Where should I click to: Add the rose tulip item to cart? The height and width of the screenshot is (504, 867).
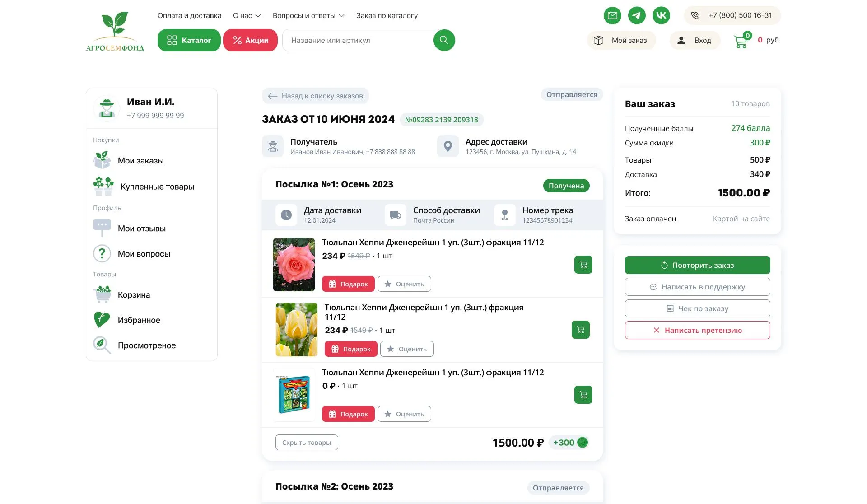coord(583,265)
